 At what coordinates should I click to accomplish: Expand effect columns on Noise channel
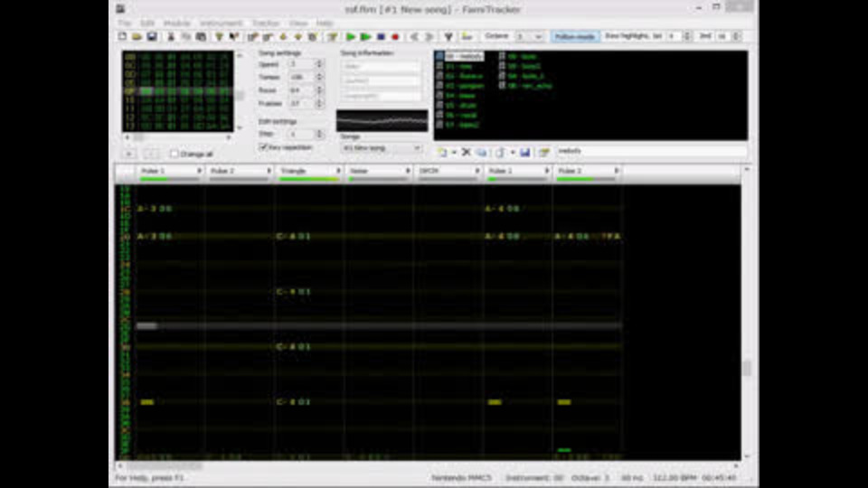pyautogui.click(x=408, y=171)
